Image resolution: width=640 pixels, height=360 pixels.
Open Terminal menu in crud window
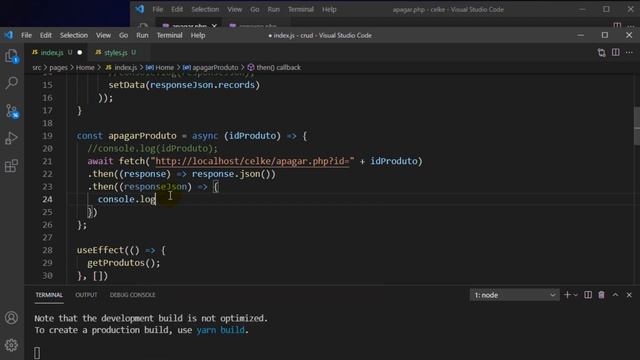coord(169,36)
